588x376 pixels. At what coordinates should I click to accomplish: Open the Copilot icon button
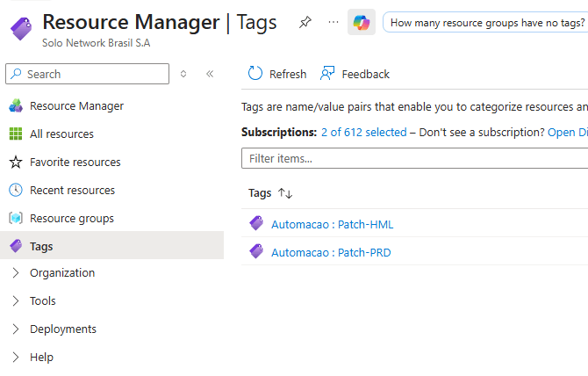362,22
